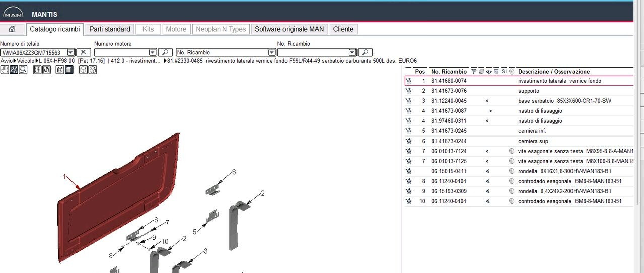Switch to the Parti standard tab
The image size is (644, 273).
point(110,29)
